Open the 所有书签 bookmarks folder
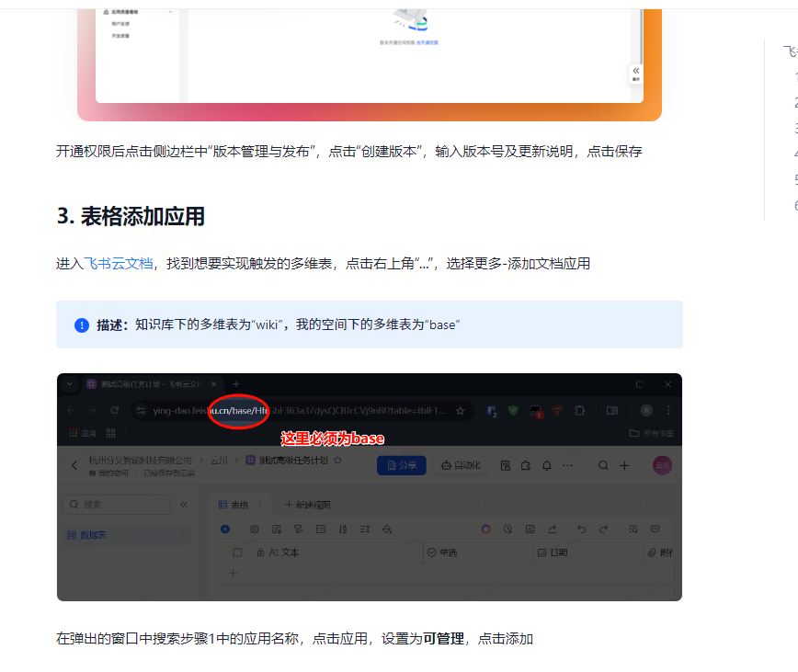This screenshot has height=672, width=798. (652, 433)
